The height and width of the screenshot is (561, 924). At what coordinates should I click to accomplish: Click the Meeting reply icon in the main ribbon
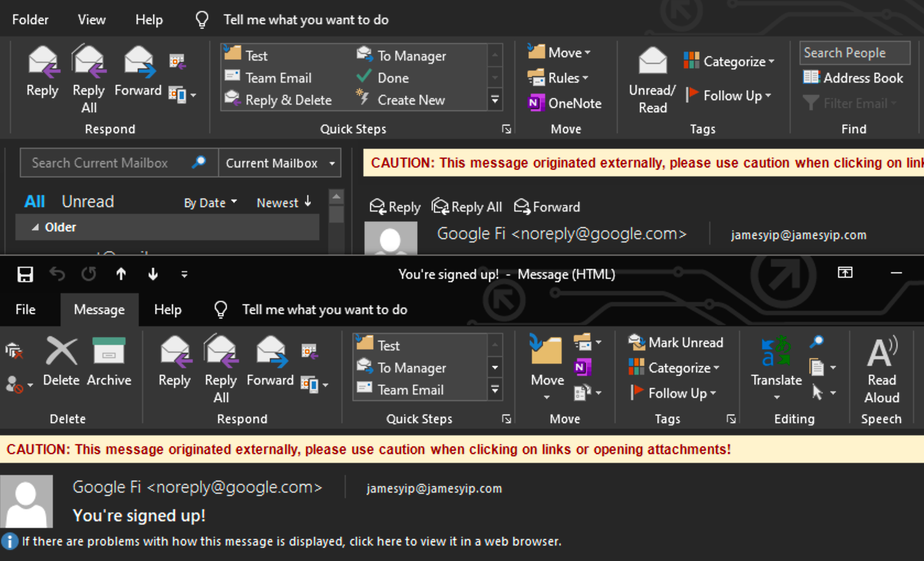[x=177, y=61]
